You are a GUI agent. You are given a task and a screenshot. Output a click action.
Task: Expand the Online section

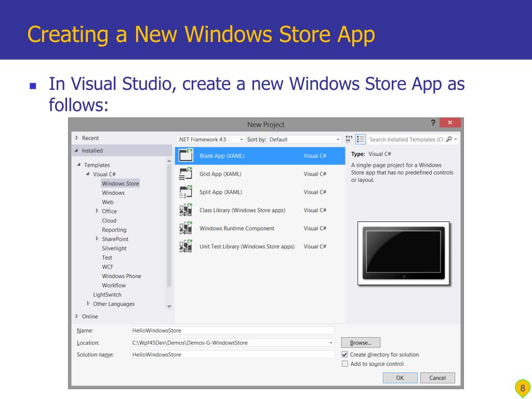click(x=77, y=316)
